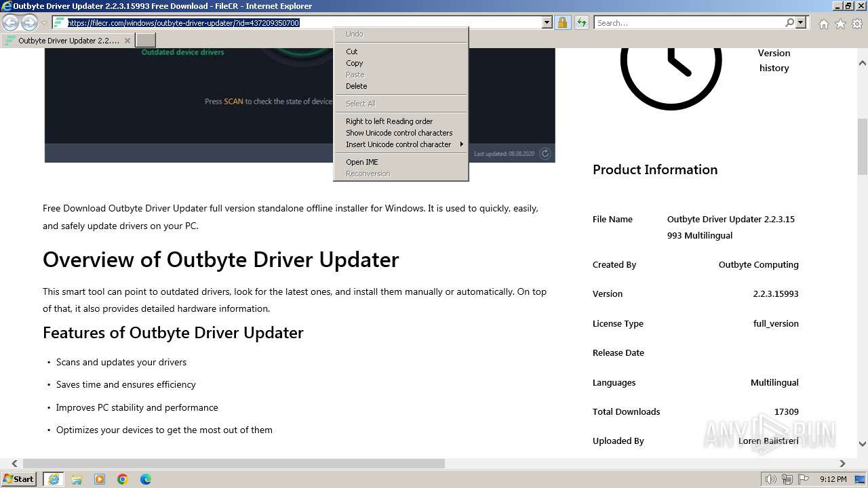
Task: Click the search magnifier icon
Action: (x=789, y=22)
